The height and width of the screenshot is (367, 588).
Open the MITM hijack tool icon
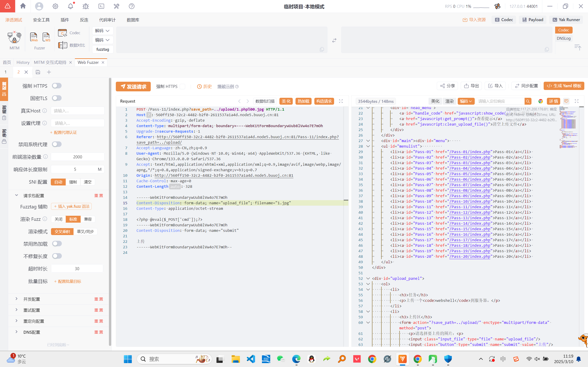[14, 38]
